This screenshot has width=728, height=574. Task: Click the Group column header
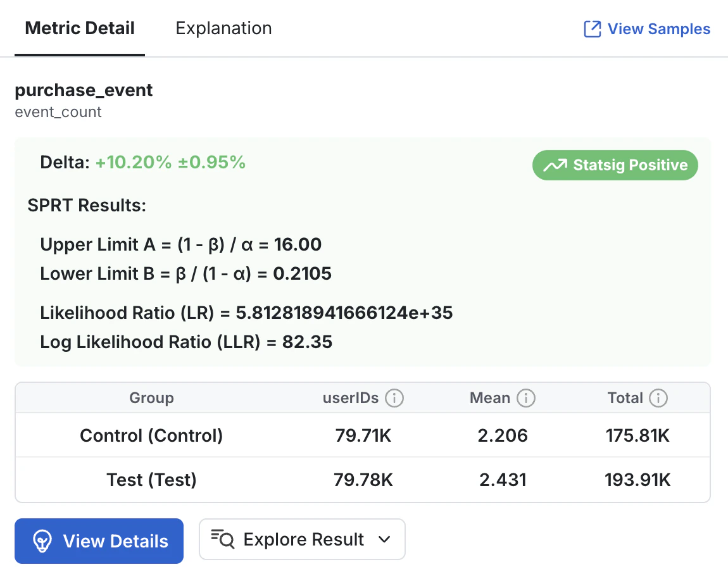[151, 398]
